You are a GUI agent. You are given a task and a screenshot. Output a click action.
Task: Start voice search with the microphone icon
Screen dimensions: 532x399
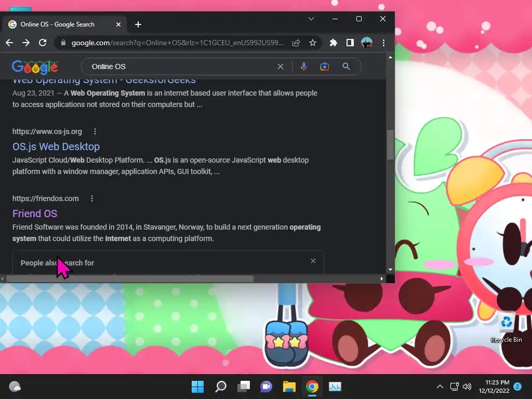click(x=303, y=66)
